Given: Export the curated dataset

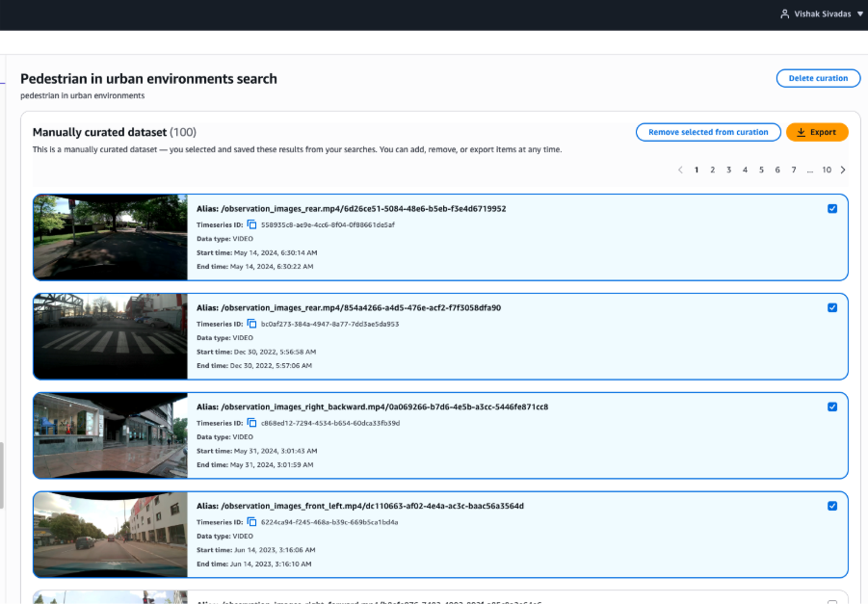Looking at the screenshot, I should click(817, 132).
